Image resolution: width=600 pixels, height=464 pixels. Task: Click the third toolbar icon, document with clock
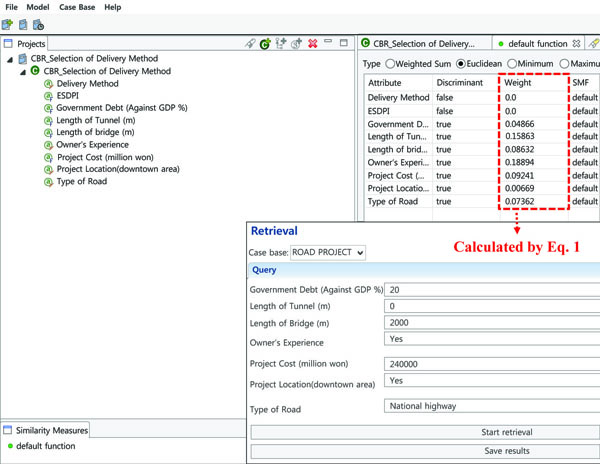pyautogui.click(x=38, y=25)
